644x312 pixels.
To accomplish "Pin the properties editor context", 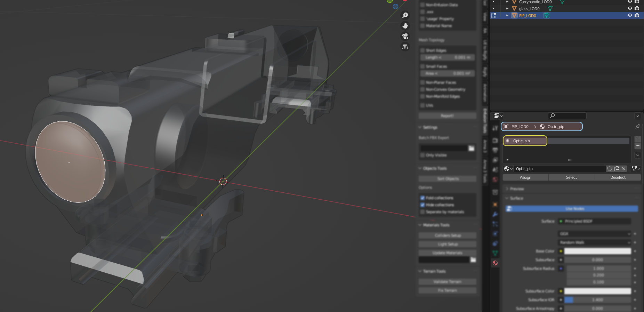I will pyautogui.click(x=637, y=127).
